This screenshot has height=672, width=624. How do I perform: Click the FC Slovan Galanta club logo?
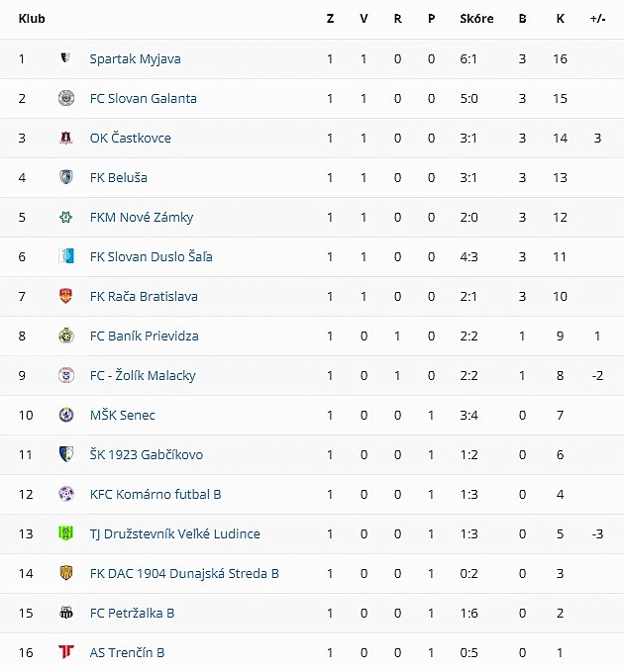coord(65,98)
